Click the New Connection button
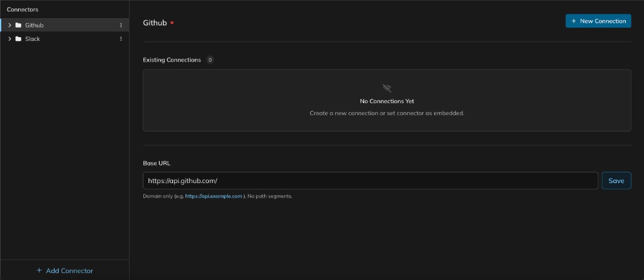 (x=598, y=21)
